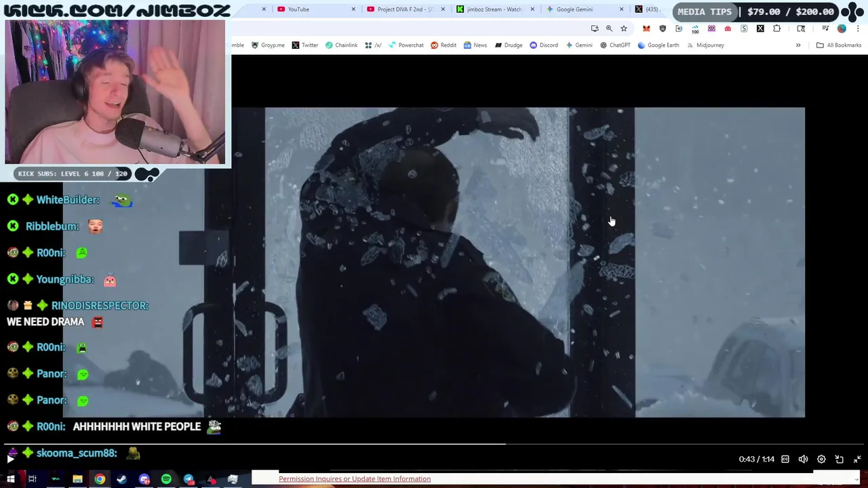Open the MetaMask fox extension
The width and height of the screenshot is (868, 488).
(x=646, y=28)
